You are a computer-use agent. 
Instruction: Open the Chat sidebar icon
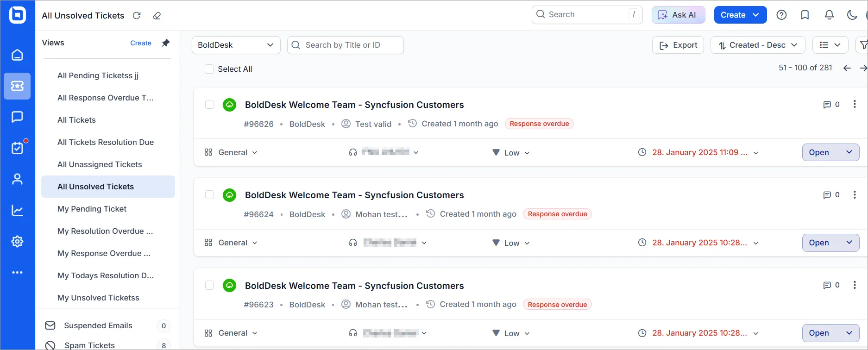(17, 117)
